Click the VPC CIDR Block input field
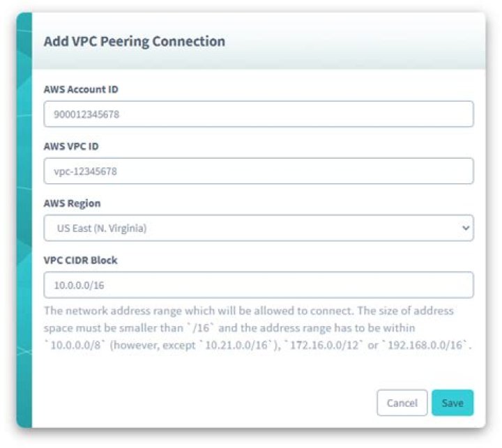Viewport: 502px width, 448px height. [258, 285]
